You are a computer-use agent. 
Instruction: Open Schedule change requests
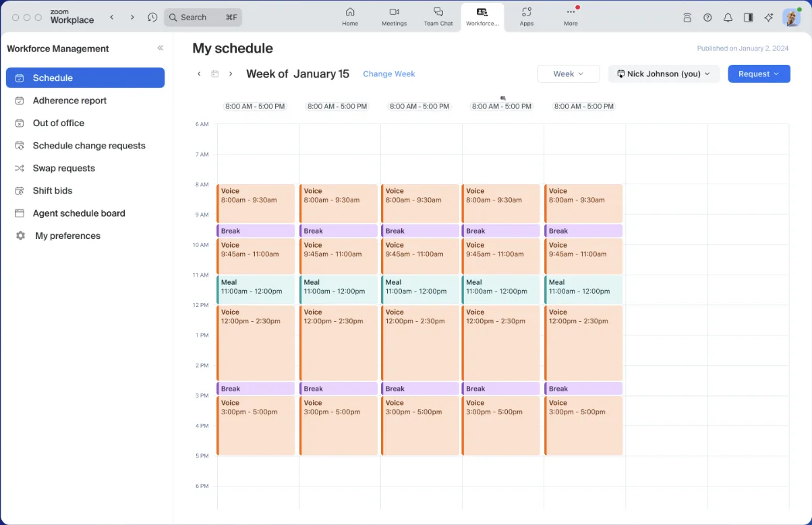(88, 145)
